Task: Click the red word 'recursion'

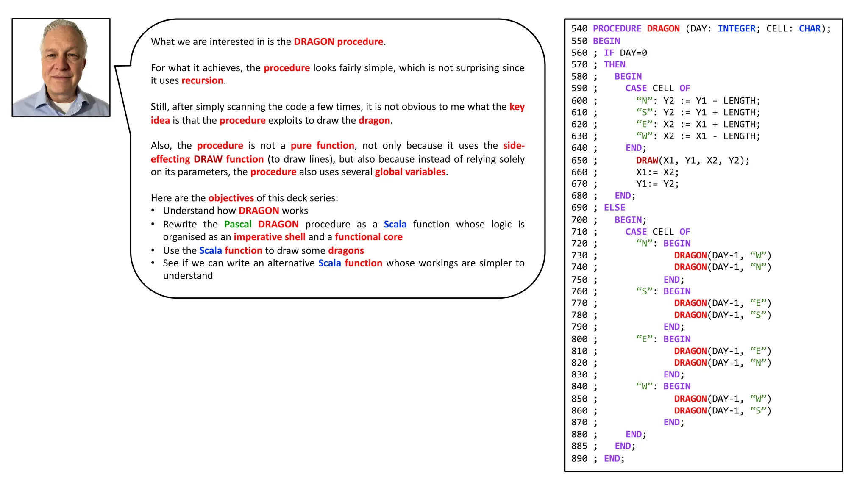Action: point(203,80)
